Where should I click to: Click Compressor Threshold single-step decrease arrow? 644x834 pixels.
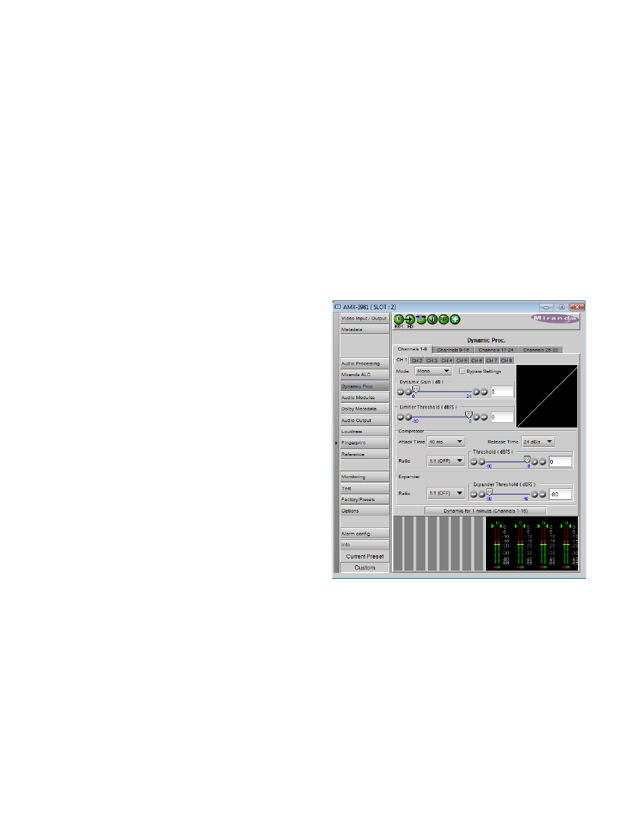[481, 462]
